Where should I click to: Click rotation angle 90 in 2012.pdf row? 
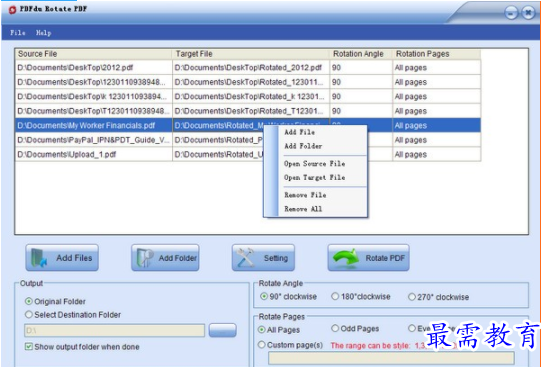(x=361, y=67)
